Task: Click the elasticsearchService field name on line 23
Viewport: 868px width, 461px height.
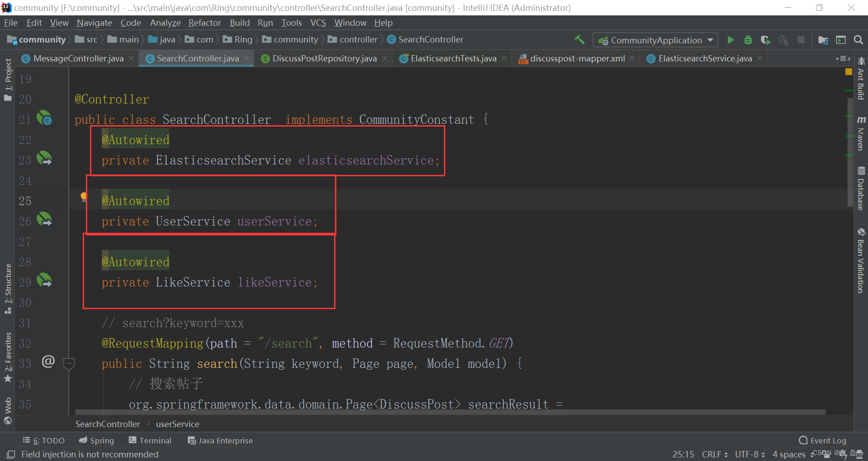Action: (x=366, y=160)
